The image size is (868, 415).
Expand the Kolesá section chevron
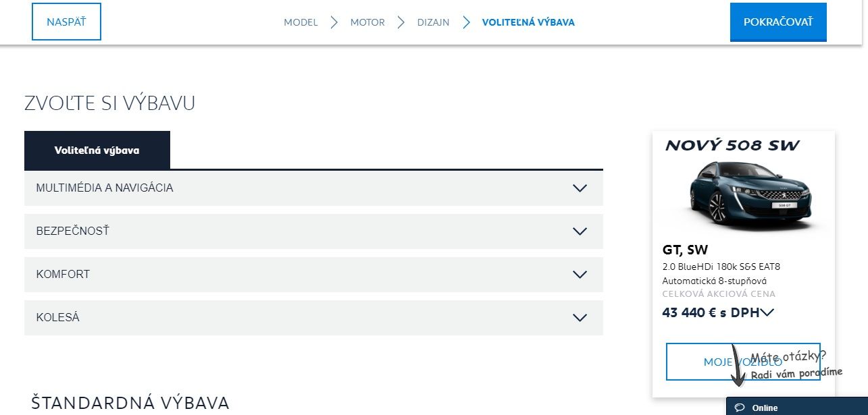pos(580,318)
